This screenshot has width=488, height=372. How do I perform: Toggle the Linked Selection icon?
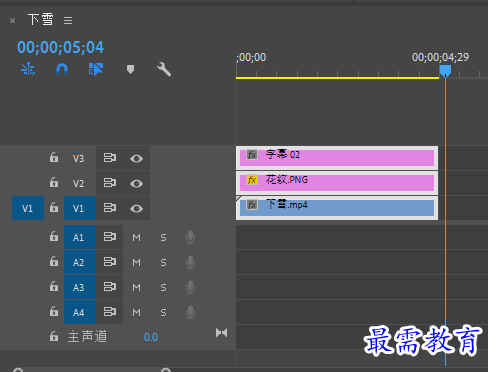click(96, 69)
